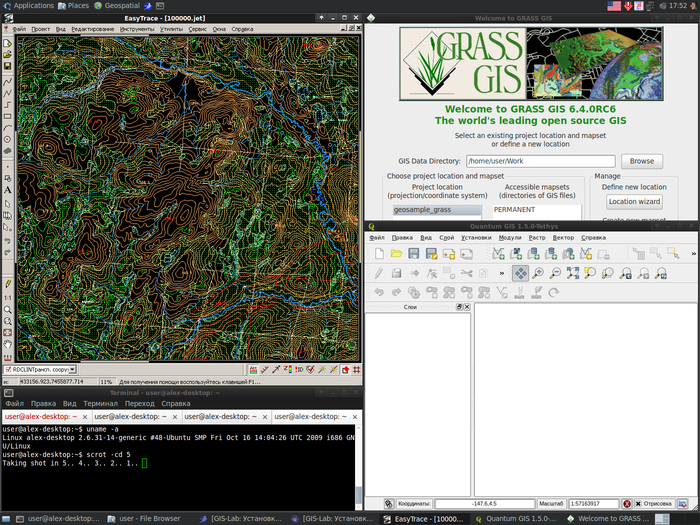Select the QGIS Zoom In magnifier

point(538,273)
